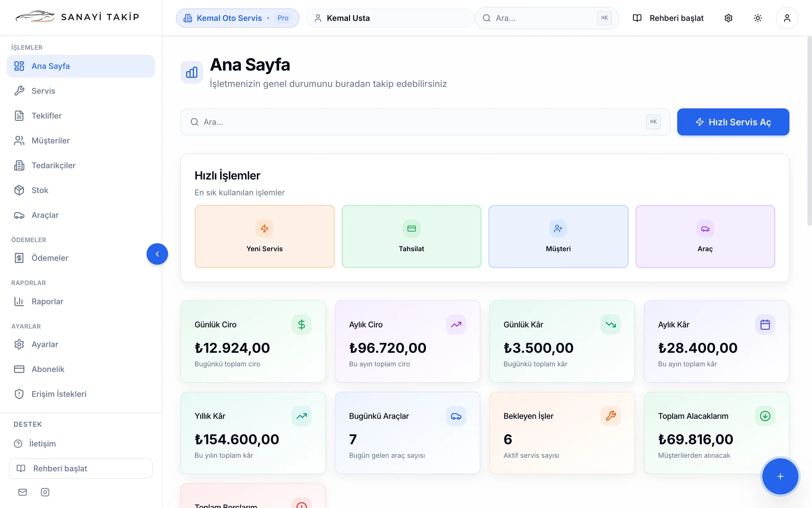The width and height of the screenshot is (812, 508).
Task: Open the Instagram icon in sidebar footer
Action: pos(45,492)
